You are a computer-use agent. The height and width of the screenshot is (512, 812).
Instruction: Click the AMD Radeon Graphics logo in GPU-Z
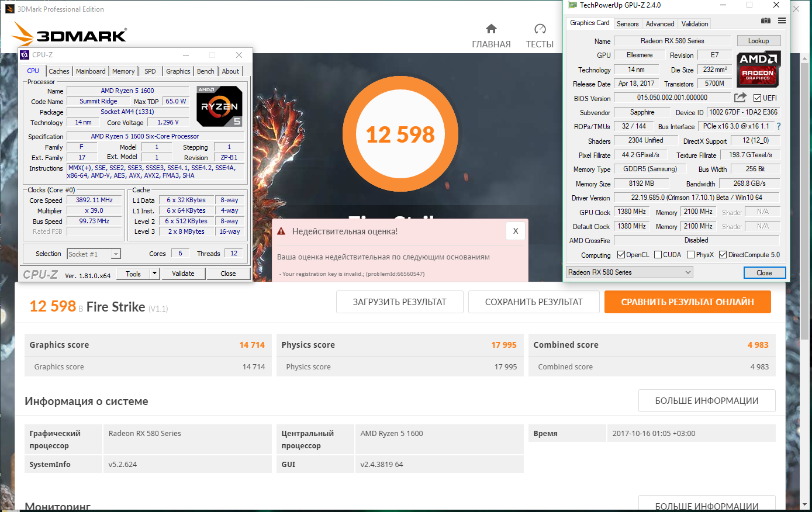click(x=758, y=69)
